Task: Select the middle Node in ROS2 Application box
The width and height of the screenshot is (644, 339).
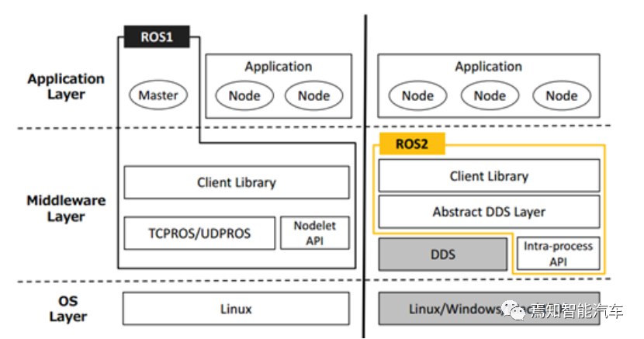Action: click(x=490, y=95)
